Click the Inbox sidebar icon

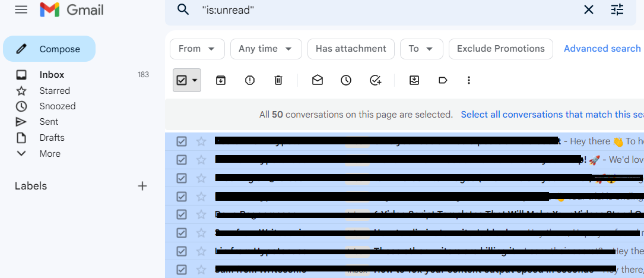(x=21, y=75)
